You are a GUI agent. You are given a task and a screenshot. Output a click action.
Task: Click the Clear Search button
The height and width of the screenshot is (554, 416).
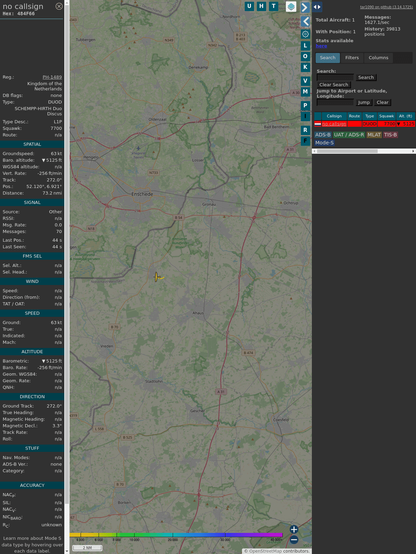tap(334, 85)
